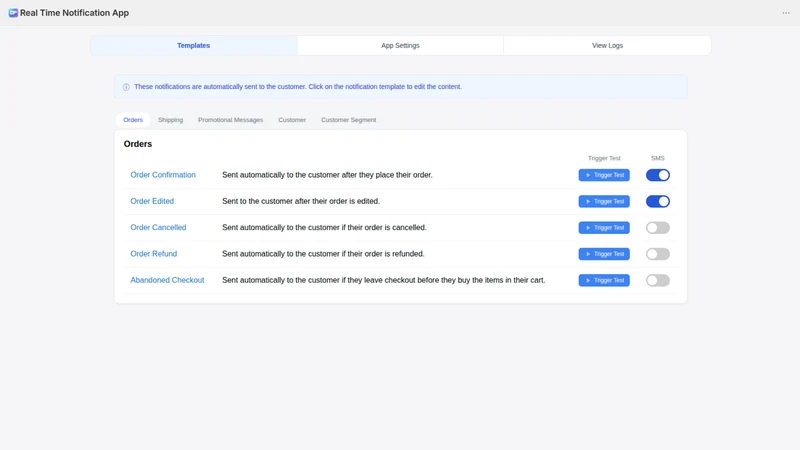Trigger Test for Order Confirmation
This screenshot has height=450, width=800.
604,175
